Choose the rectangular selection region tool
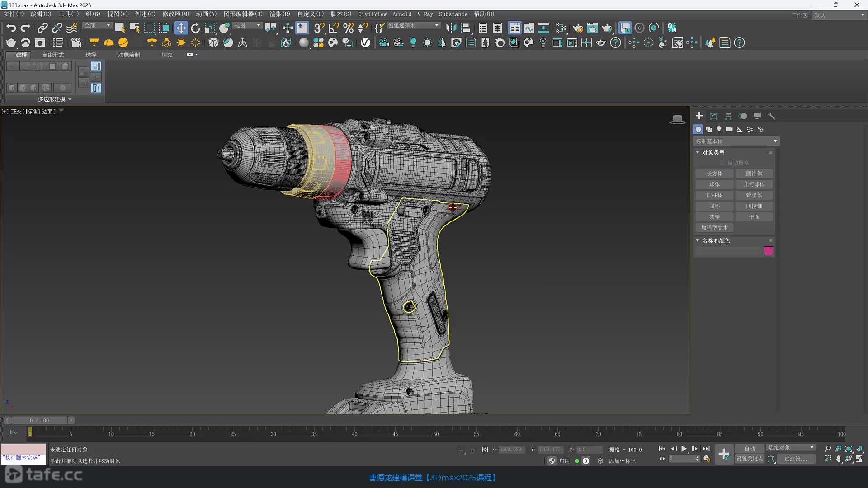Image resolution: width=868 pixels, height=488 pixels. (149, 28)
